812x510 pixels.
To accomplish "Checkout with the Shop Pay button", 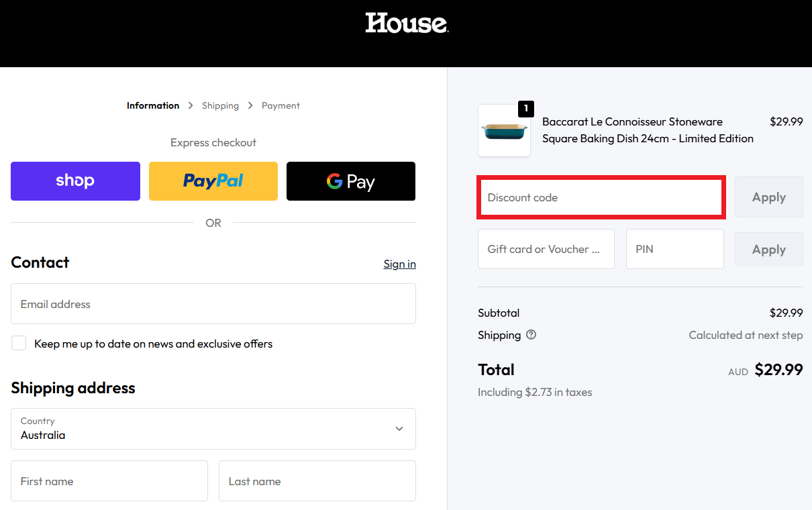I will (x=75, y=181).
